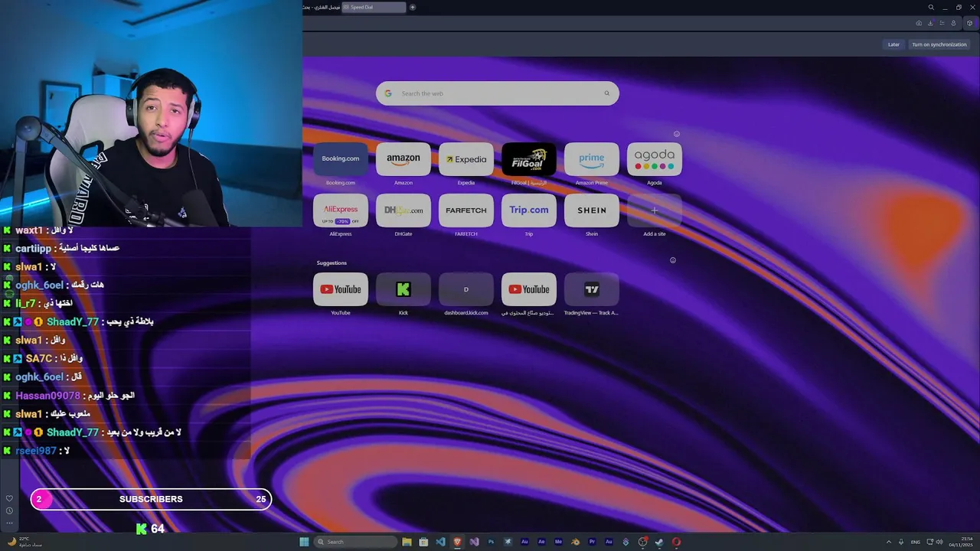Focus the Search the web field
This screenshot has width=980, height=551.
(x=498, y=93)
